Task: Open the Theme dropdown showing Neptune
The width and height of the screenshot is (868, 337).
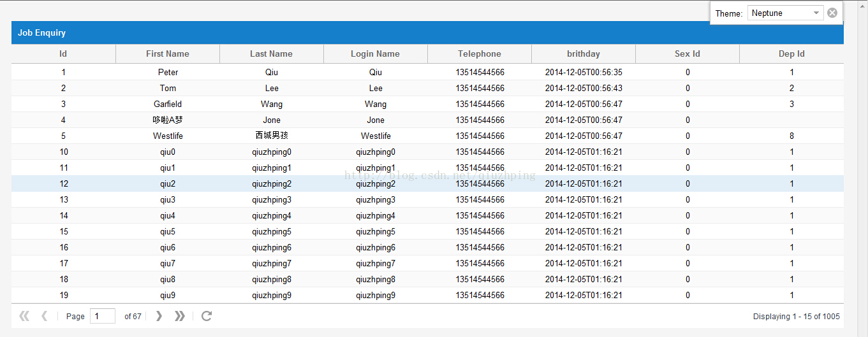Action: 816,13
